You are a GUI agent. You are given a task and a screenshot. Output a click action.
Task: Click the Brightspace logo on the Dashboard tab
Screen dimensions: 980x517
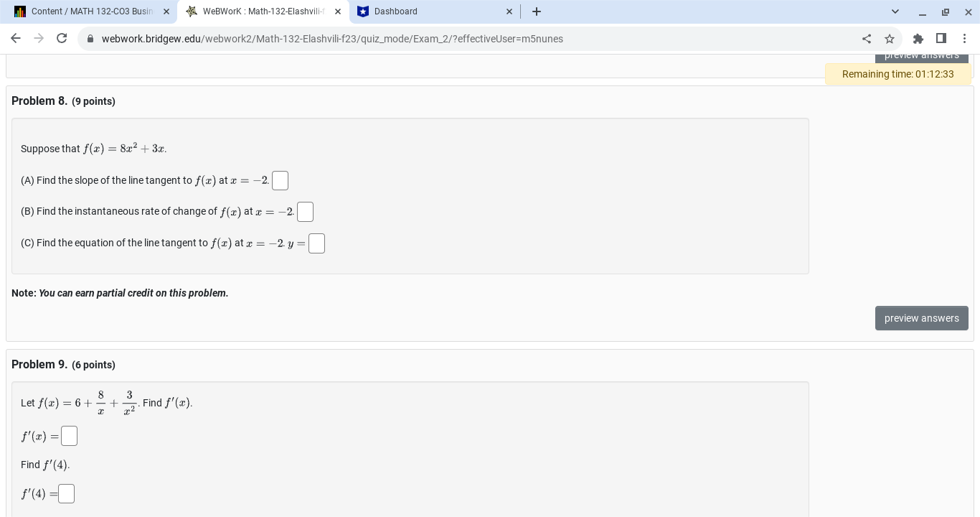(362, 11)
